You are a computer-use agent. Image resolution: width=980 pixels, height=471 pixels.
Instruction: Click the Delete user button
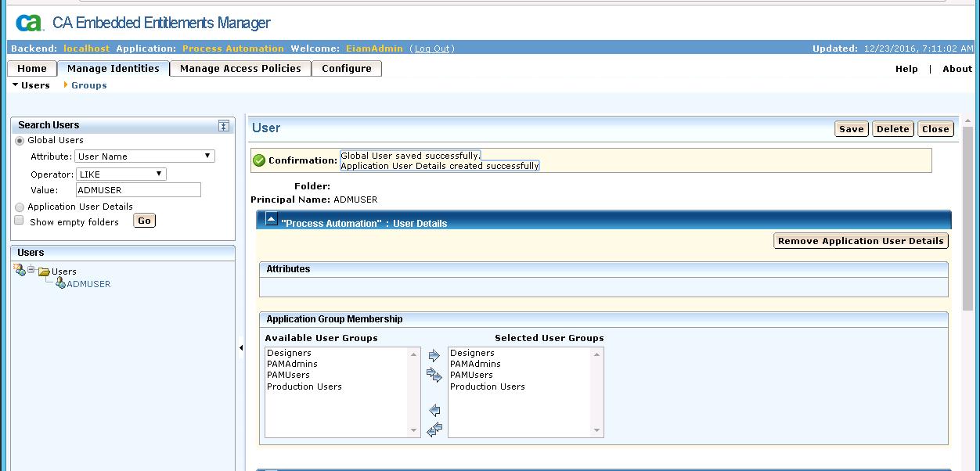[x=892, y=129]
